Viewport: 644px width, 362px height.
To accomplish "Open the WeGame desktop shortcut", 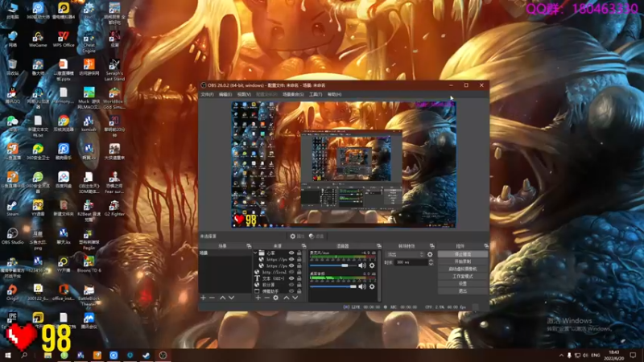I will click(x=38, y=39).
